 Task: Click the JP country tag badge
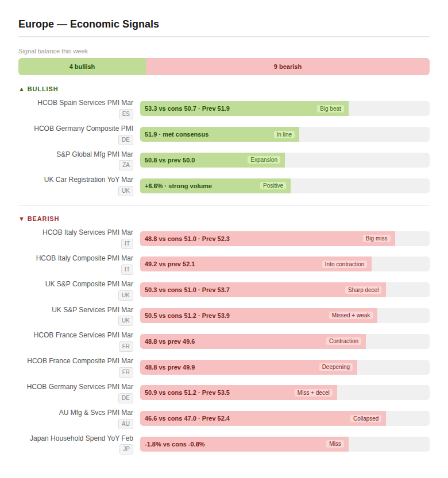click(x=126, y=449)
